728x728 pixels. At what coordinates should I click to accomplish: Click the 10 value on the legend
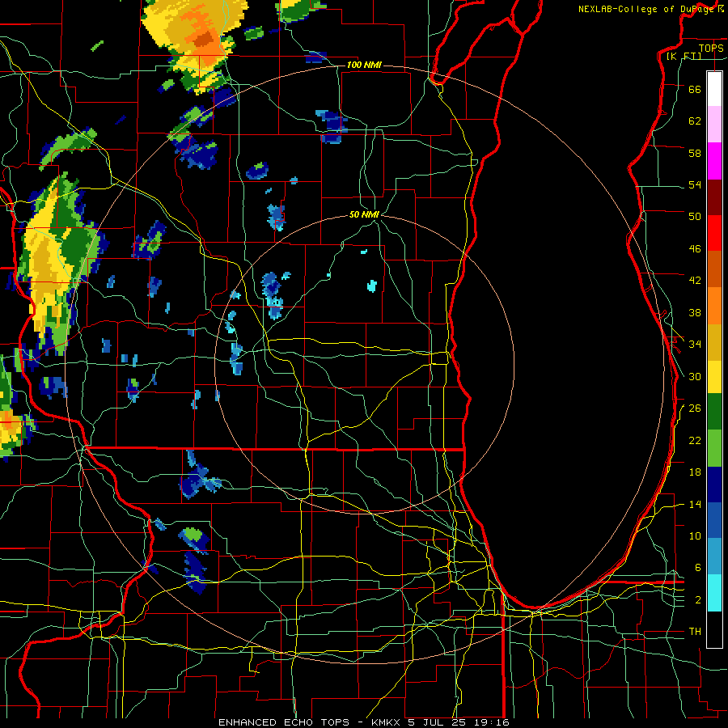pyautogui.click(x=695, y=535)
